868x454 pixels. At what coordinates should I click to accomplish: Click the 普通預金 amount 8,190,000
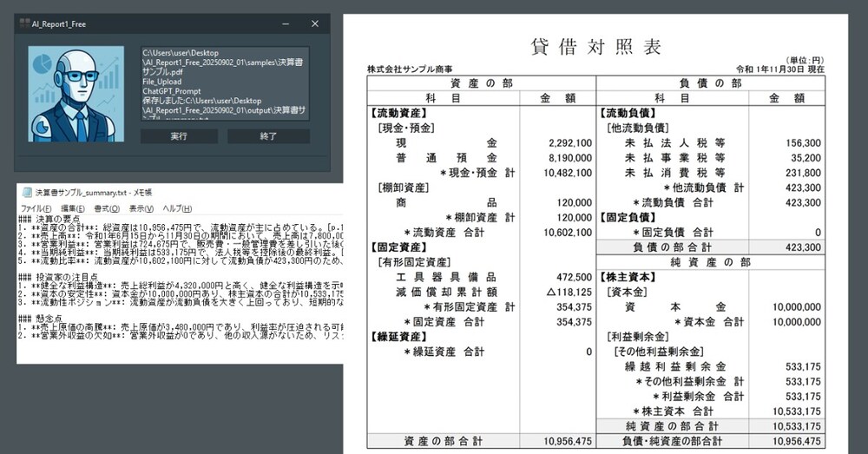(570, 158)
